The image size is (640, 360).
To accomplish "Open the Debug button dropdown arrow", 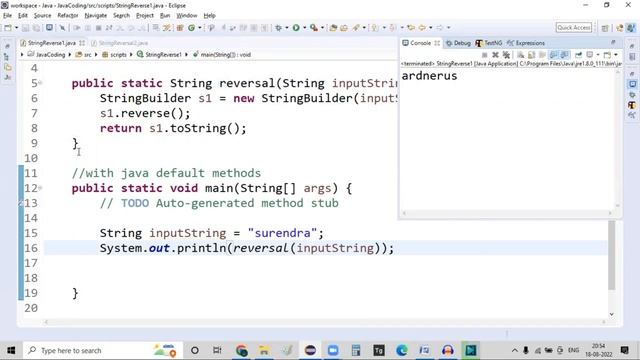I will (x=287, y=28).
